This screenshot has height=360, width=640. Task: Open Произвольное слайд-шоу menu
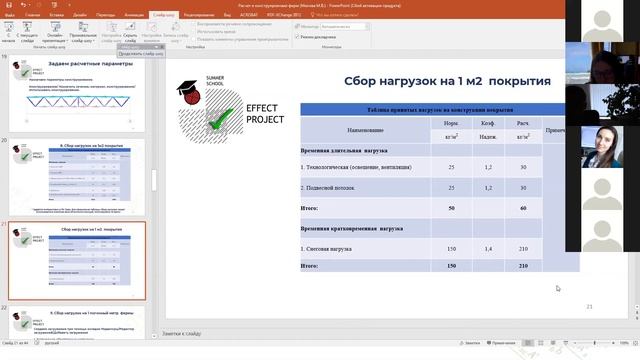tap(83, 32)
